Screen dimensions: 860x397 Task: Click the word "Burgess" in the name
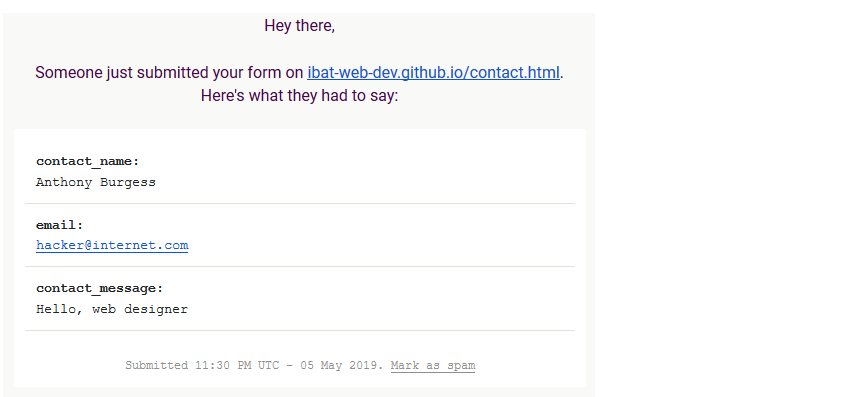pyautogui.click(x=128, y=182)
